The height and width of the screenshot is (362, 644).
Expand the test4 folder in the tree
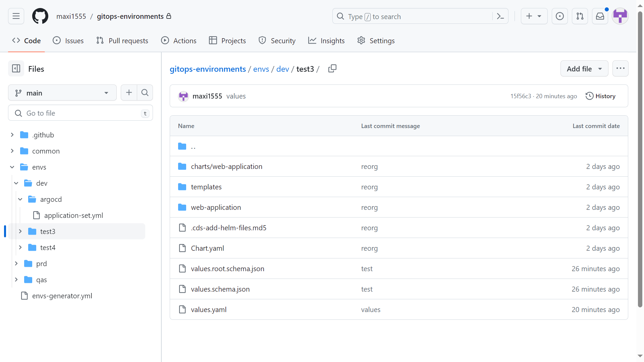tap(20, 247)
